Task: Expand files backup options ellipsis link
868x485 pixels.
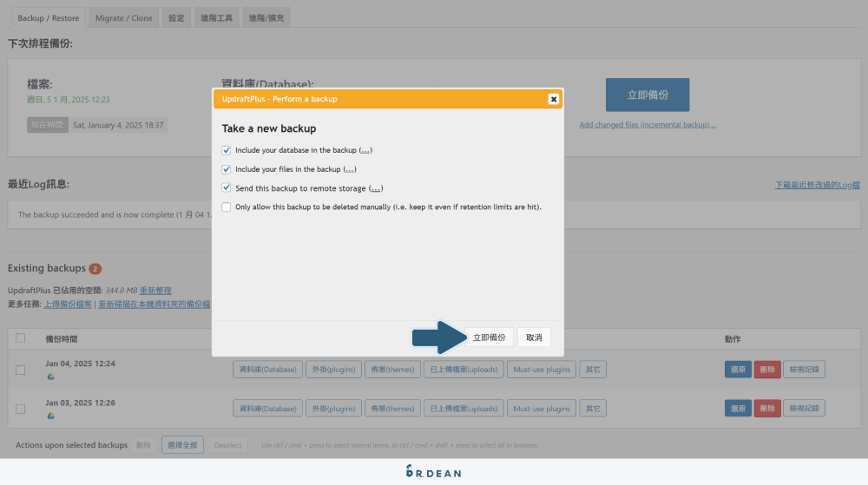Action: coord(349,169)
